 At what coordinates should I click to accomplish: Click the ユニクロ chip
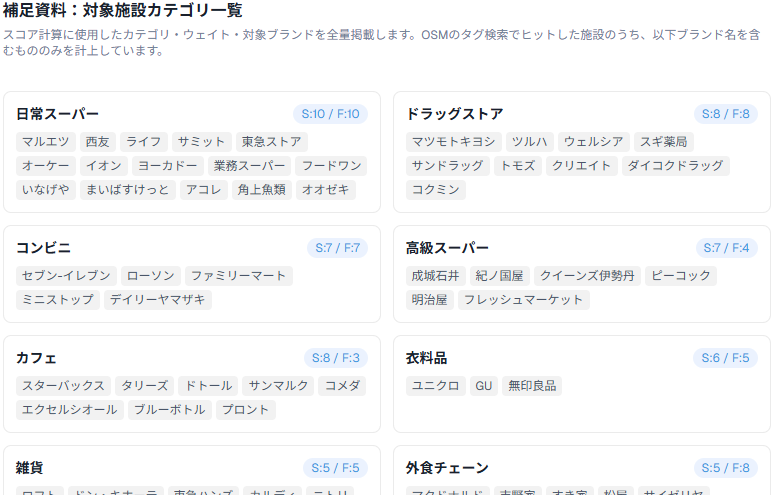coord(436,386)
